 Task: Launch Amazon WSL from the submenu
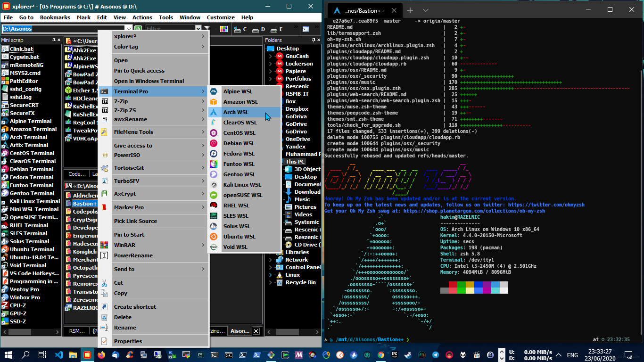click(x=244, y=102)
